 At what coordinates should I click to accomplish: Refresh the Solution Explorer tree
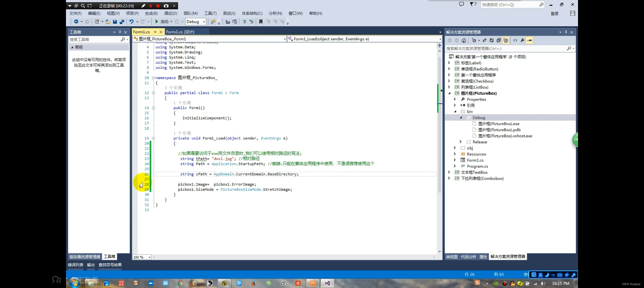[x=492, y=40]
